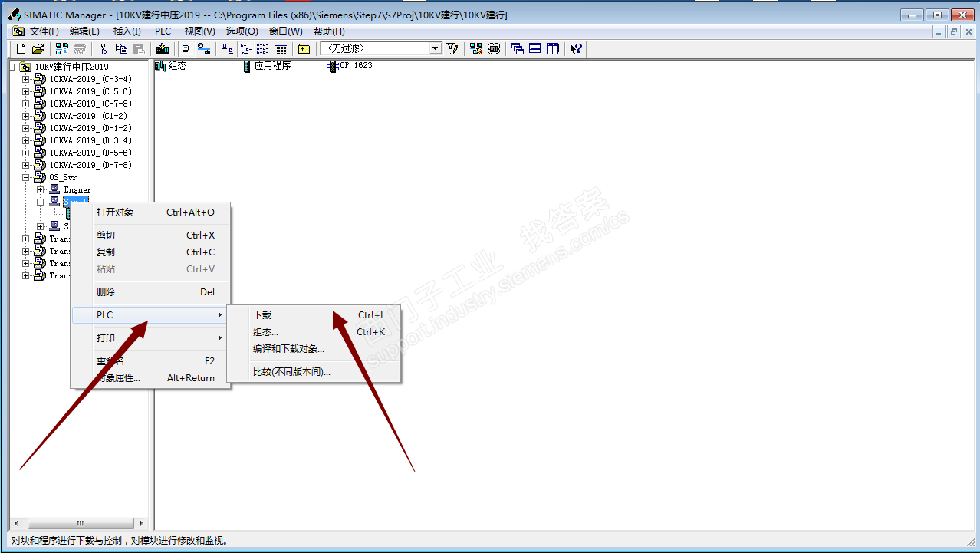Screen dimensions: 980x553
Task: Choose 复制 in context menu
Action: (x=150, y=252)
